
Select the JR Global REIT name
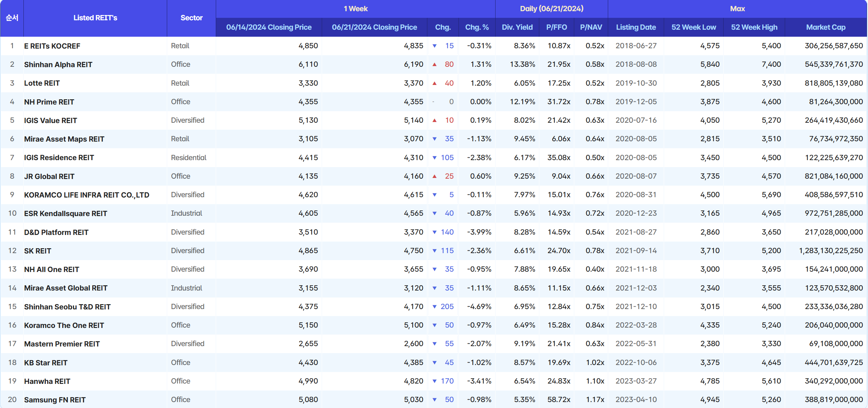[49, 177]
